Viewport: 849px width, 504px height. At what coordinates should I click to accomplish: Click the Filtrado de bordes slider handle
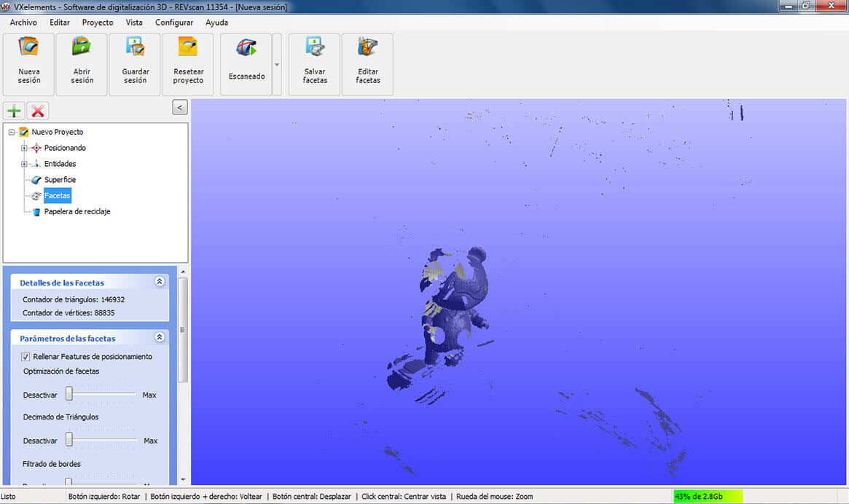pyautogui.click(x=69, y=481)
